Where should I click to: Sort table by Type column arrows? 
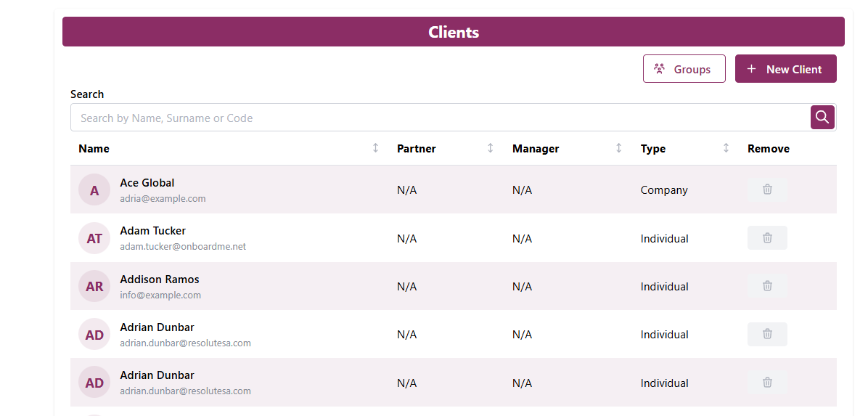pos(726,148)
